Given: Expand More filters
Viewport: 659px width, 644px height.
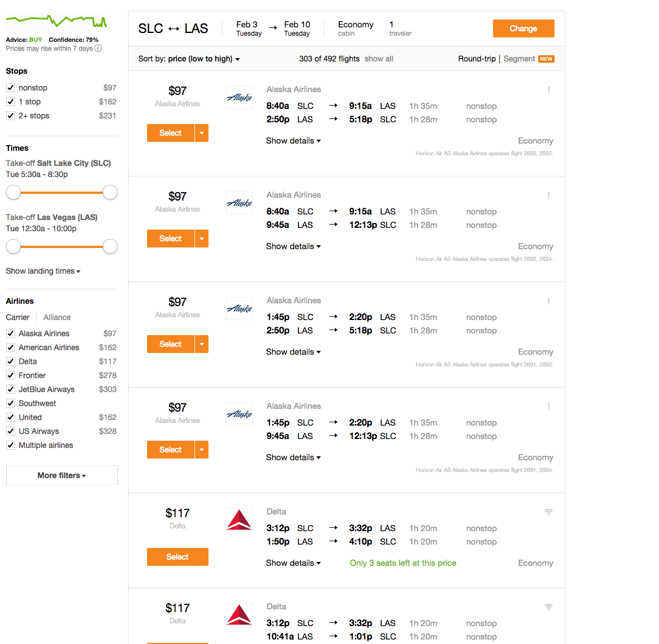Looking at the screenshot, I should pyautogui.click(x=62, y=475).
